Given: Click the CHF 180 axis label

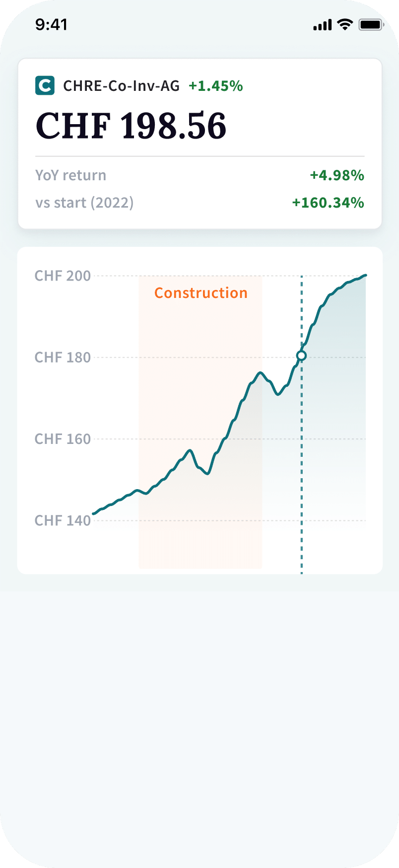Looking at the screenshot, I should coord(63,358).
